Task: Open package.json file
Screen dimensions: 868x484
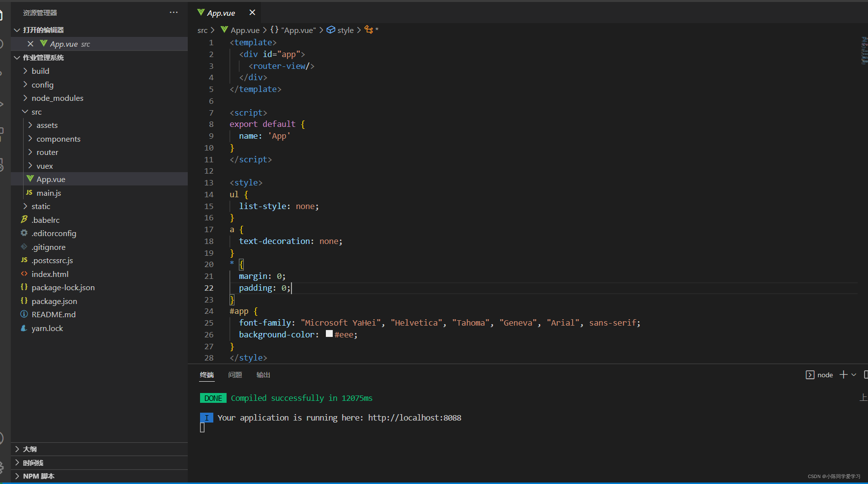Action: (99, 301)
